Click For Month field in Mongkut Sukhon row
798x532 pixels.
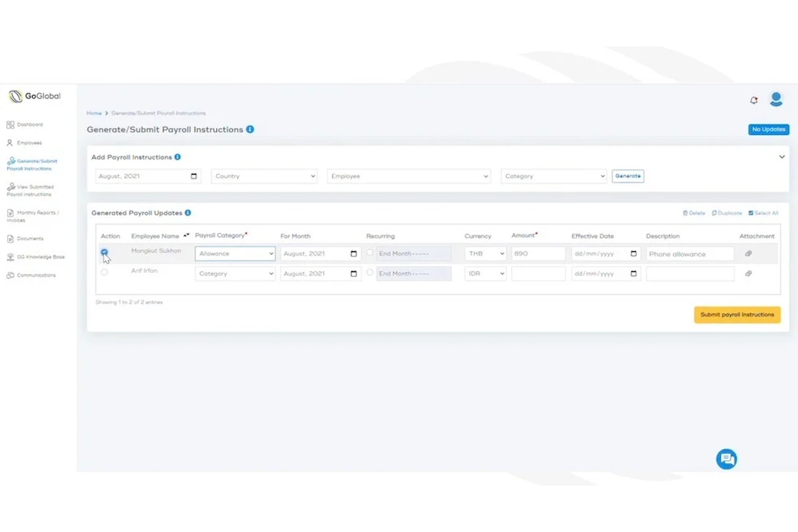click(x=320, y=254)
